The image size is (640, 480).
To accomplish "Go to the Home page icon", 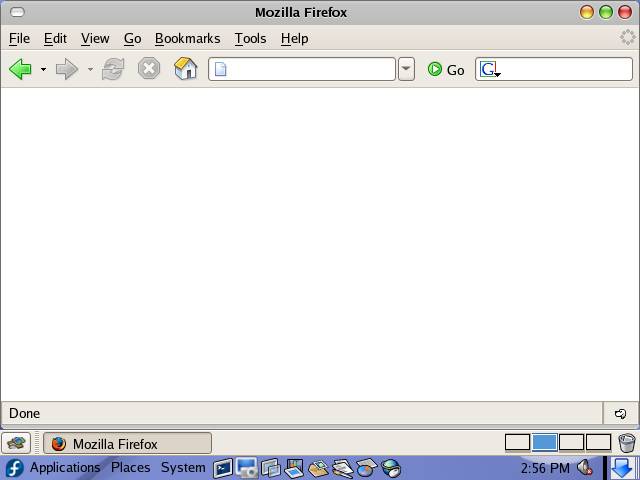I will [x=185, y=69].
